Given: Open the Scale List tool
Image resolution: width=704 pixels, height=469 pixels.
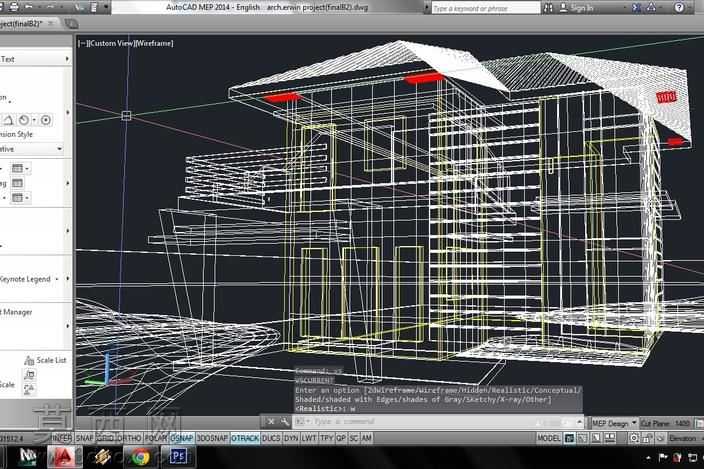Looking at the screenshot, I should click(45, 360).
